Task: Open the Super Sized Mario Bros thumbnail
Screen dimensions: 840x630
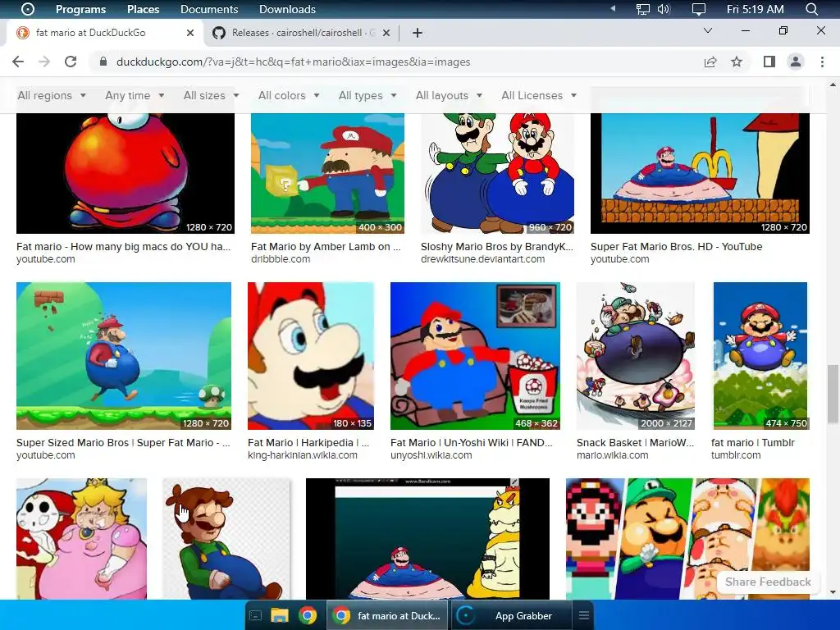Action: point(124,356)
